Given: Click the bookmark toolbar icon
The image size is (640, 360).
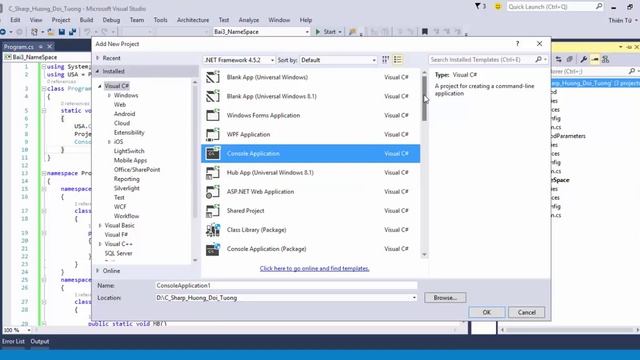Looking at the screenshot, I should (424, 31).
